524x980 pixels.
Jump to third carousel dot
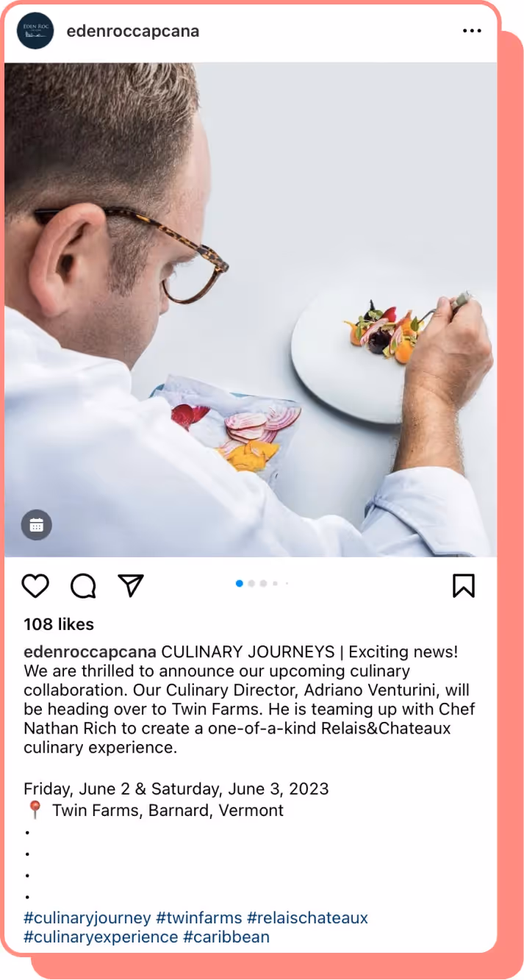coord(263,583)
